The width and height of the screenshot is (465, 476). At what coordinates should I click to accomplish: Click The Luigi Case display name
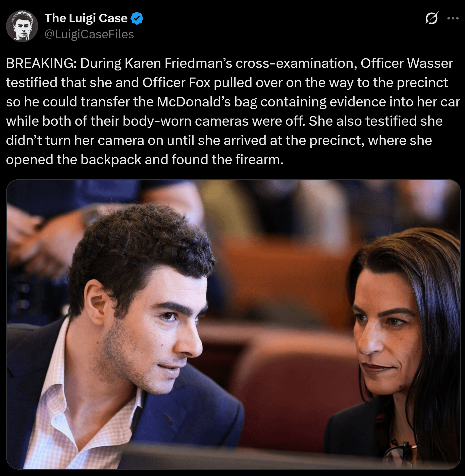coord(86,18)
